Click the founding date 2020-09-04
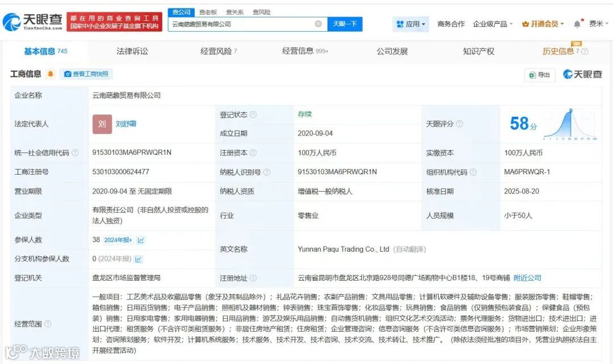 pyautogui.click(x=315, y=134)
